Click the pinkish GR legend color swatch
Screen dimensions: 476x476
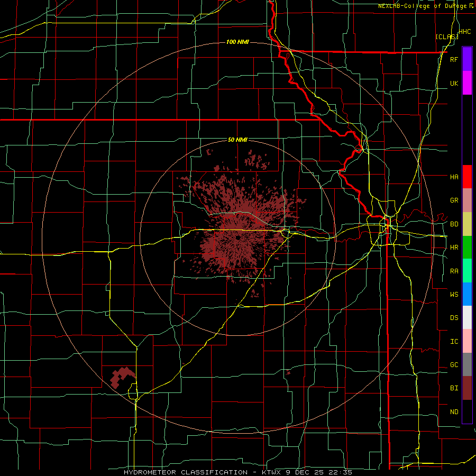[x=467, y=200]
